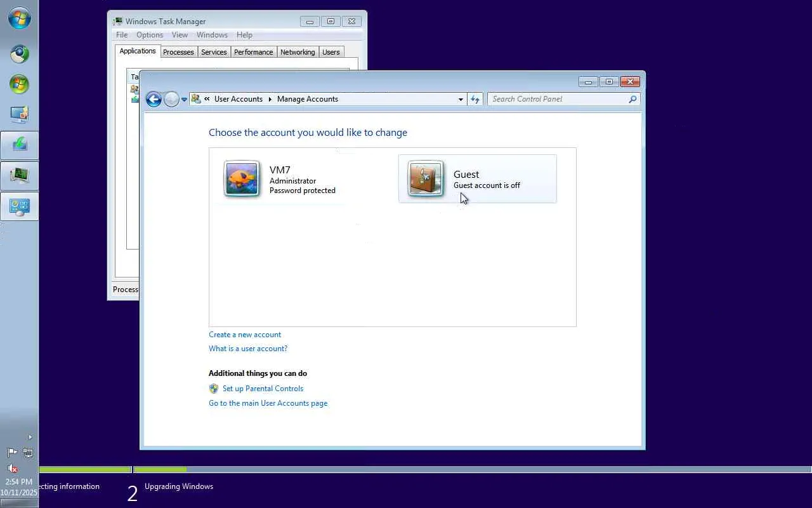Show hidden tray icons arrow
812x508 pixels.
tap(30, 437)
